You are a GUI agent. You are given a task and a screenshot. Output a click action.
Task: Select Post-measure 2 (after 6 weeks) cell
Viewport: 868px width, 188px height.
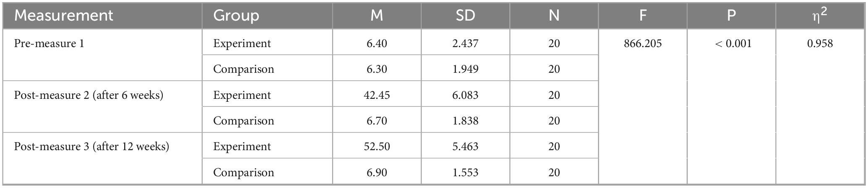pos(89,95)
